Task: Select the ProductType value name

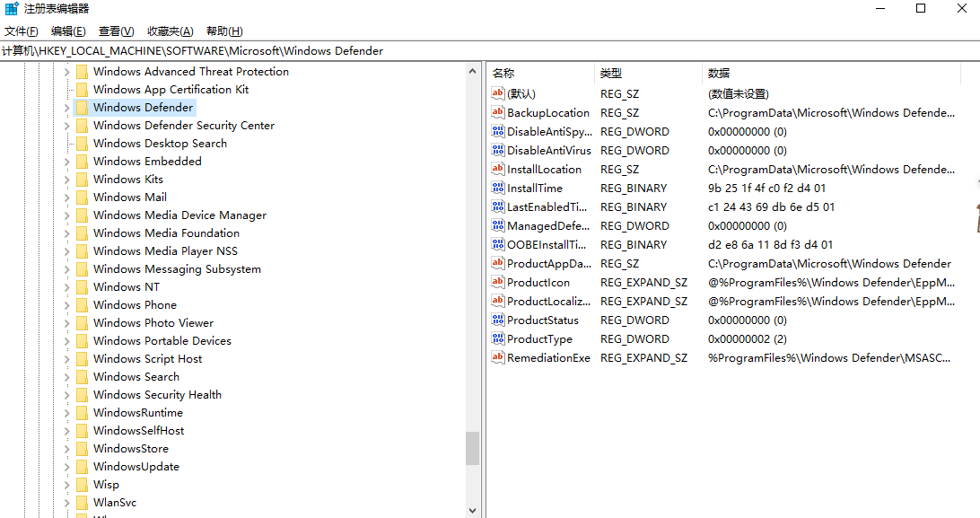Action: click(x=539, y=339)
